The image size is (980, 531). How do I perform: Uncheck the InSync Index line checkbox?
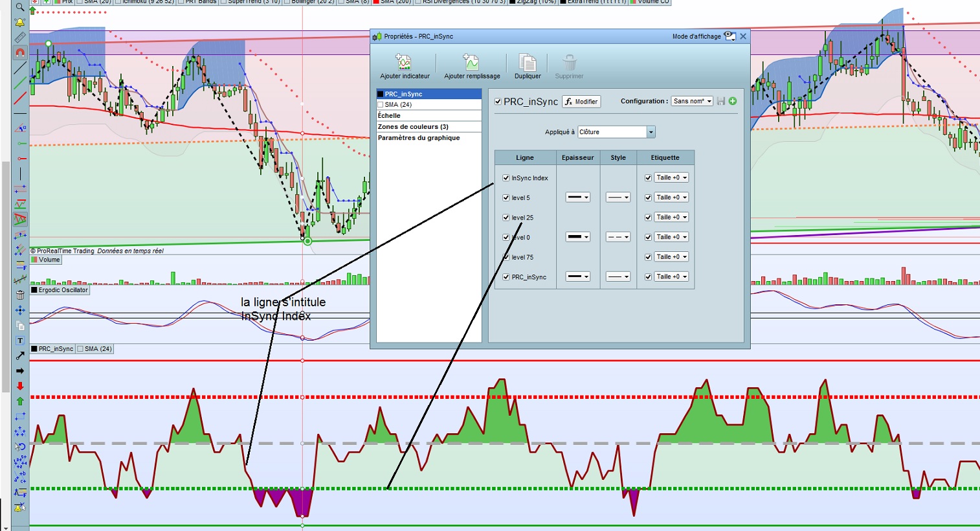tap(506, 177)
